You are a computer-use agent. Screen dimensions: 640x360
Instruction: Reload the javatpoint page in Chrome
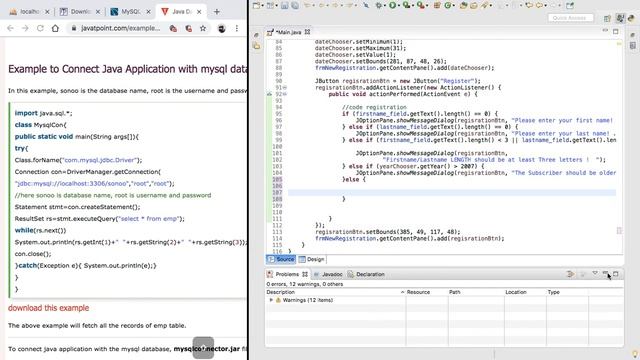[40, 28]
